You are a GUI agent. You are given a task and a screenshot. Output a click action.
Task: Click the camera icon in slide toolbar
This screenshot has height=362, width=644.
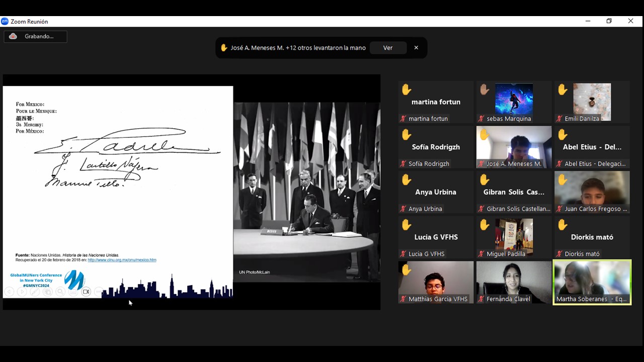(86, 292)
